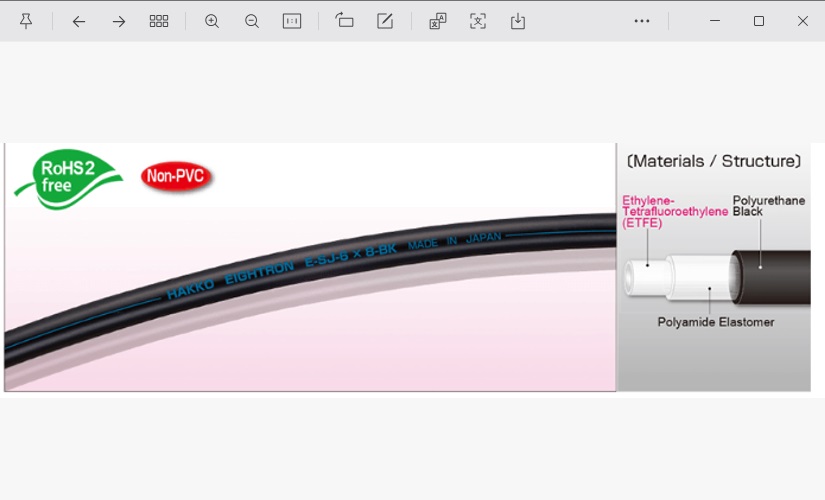
Task: Maximize the image viewer window
Action: [x=759, y=21]
